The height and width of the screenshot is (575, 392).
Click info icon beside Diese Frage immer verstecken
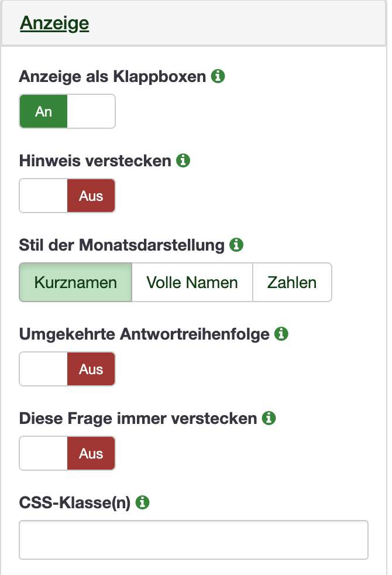[269, 418]
